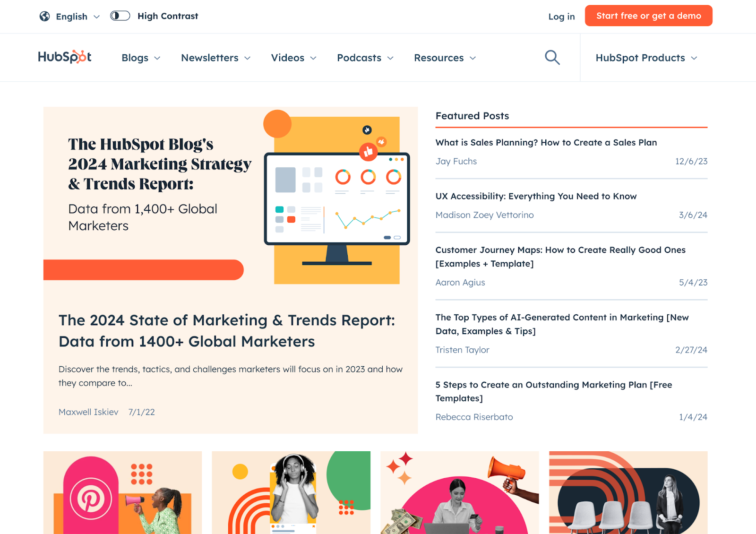Open the white chairs article thumbnail
Screen dimensions: 756x534
pos(628,492)
